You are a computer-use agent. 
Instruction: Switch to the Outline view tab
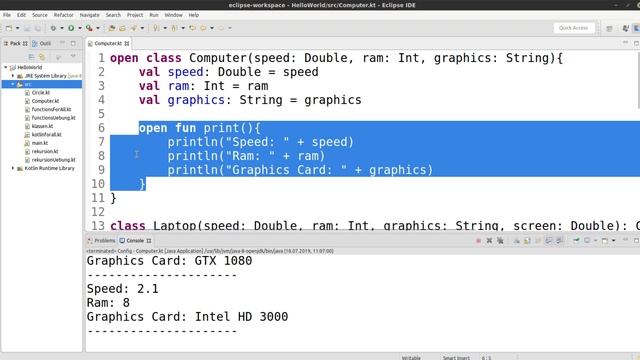pyautogui.click(x=41, y=43)
